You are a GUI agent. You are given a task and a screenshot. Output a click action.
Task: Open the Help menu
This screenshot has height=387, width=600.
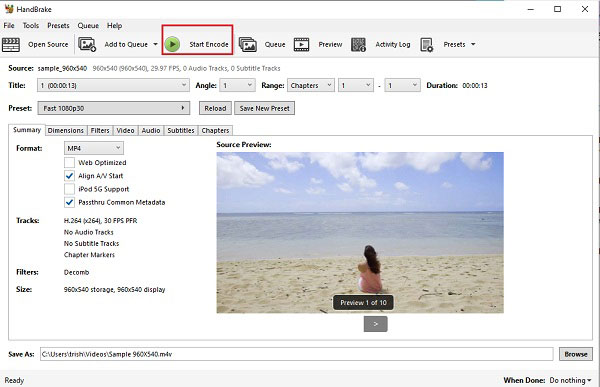click(x=114, y=26)
